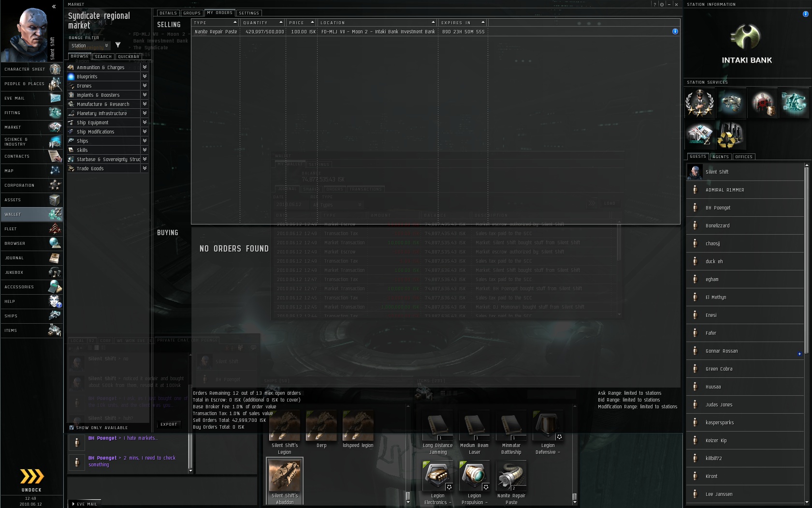
Task: Switch to the Groups tab
Action: (x=192, y=13)
